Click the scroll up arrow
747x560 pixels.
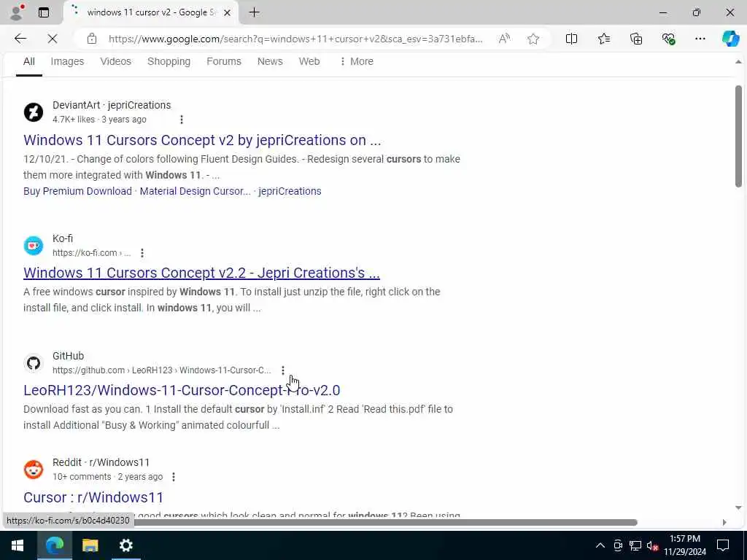point(738,62)
